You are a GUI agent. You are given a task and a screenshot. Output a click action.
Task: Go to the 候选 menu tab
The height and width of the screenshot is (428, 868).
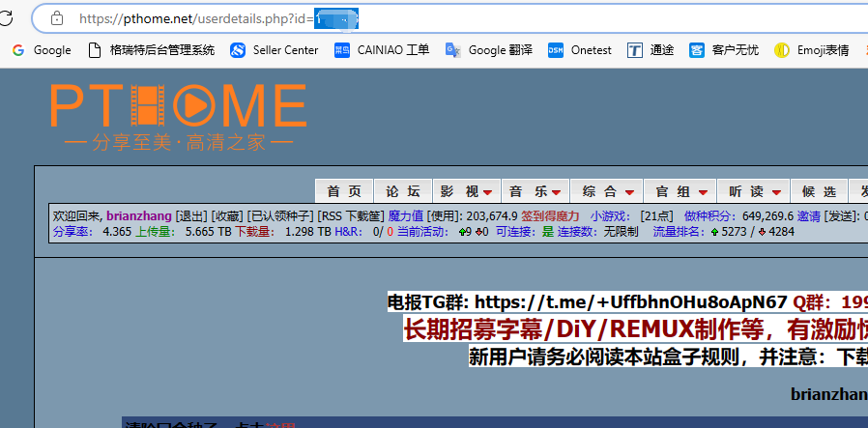(x=820, y=191)
